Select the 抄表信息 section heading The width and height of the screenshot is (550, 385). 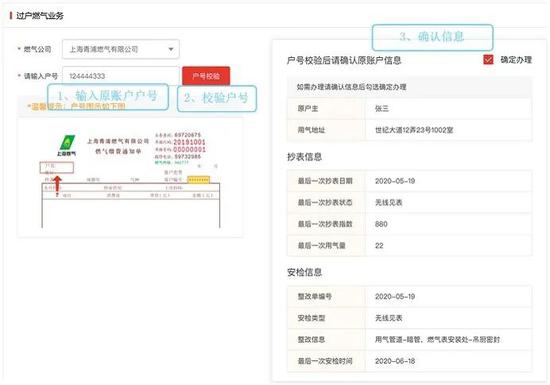[x=304, y=157]
